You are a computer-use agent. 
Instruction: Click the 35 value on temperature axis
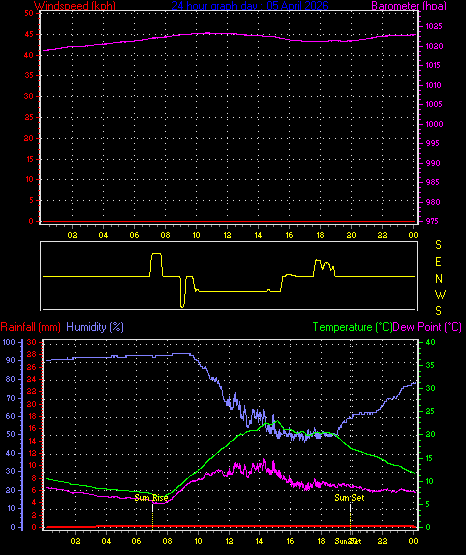pyautogui.click(x=430, y=365)
